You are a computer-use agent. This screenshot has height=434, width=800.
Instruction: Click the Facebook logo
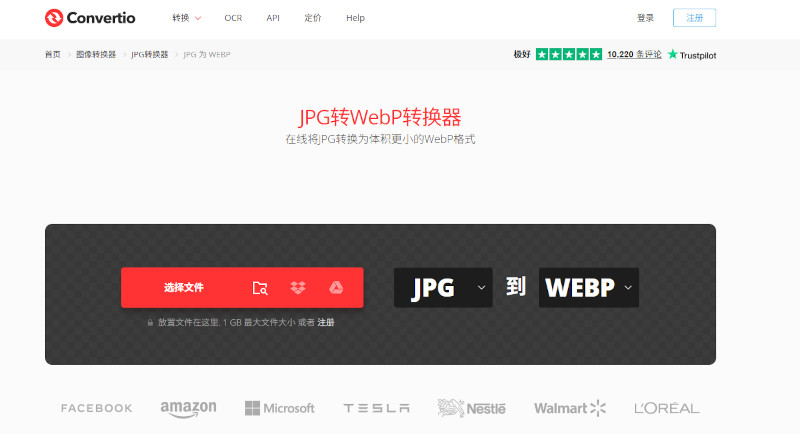pos(96,409)
